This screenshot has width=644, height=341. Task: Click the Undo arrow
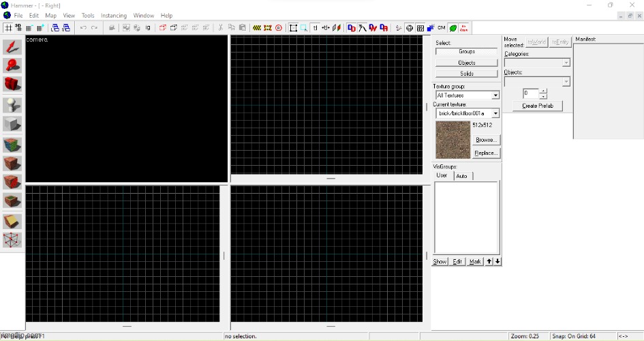pyautogui.click(x=83, y=28)
